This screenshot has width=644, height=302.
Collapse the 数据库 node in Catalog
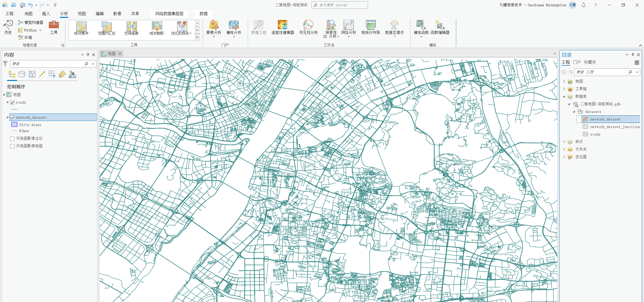[x=564, y=97]
